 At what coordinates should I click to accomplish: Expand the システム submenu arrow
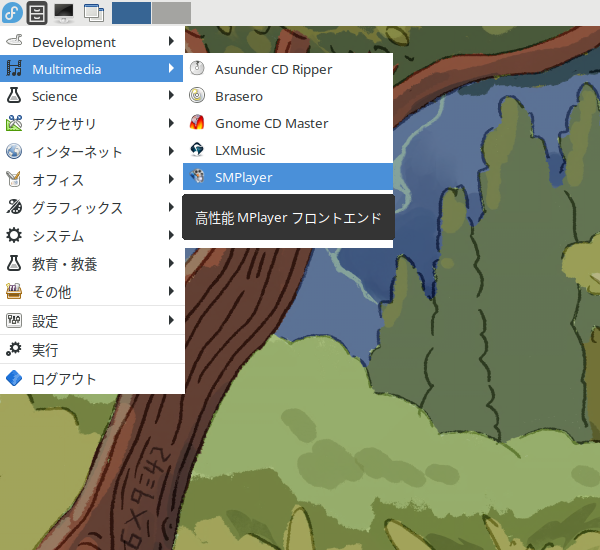point(171,235)
